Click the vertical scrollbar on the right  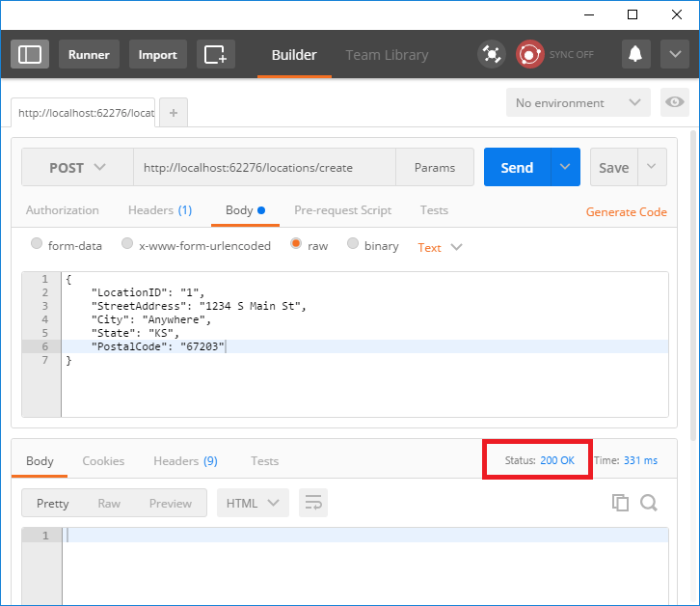tap(694, 286)
